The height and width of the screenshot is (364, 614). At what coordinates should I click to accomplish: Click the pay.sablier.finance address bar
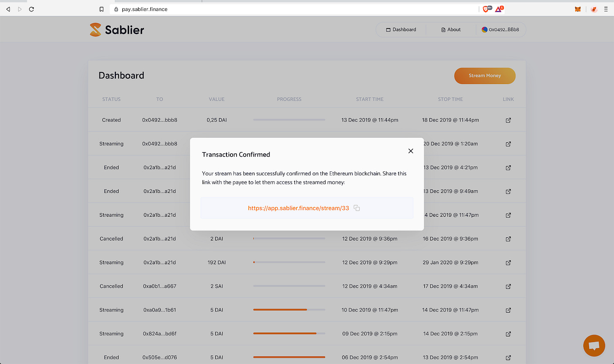294,9
